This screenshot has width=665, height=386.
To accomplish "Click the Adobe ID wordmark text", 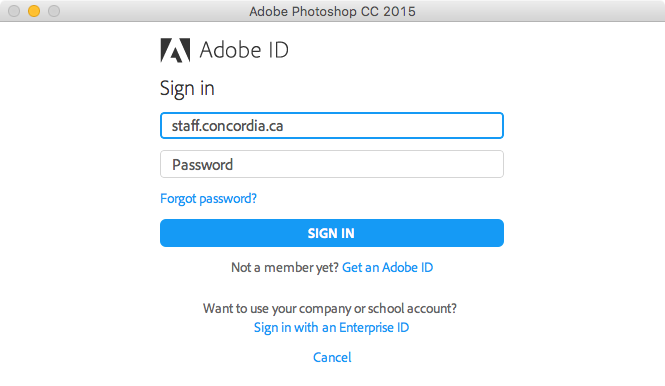I will (x=244, y=50).
